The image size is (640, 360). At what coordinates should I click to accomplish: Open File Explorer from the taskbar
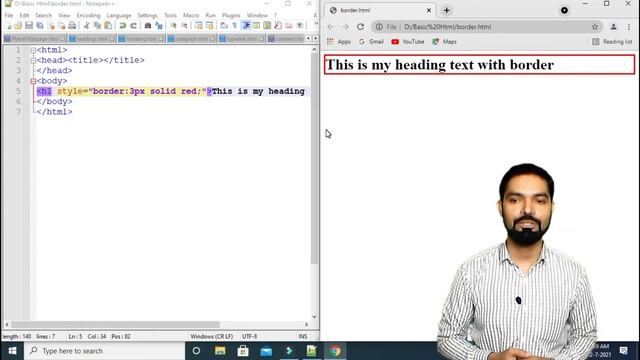[220, 351]
